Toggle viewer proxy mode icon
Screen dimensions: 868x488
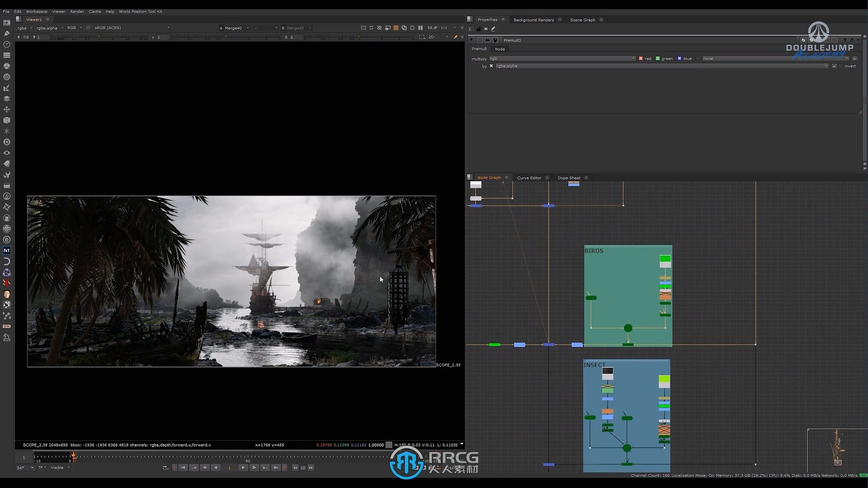point(387,28)
